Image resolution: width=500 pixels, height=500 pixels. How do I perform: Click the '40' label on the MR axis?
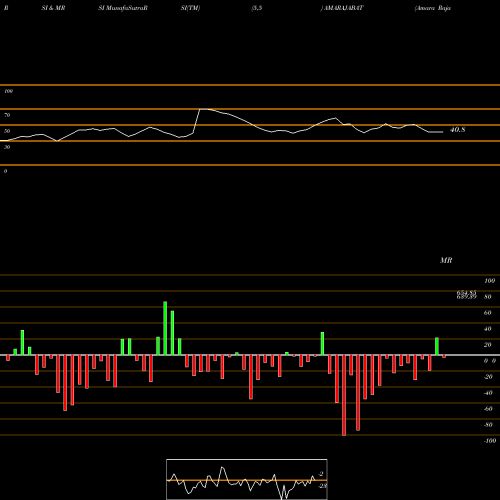point(488,329)
